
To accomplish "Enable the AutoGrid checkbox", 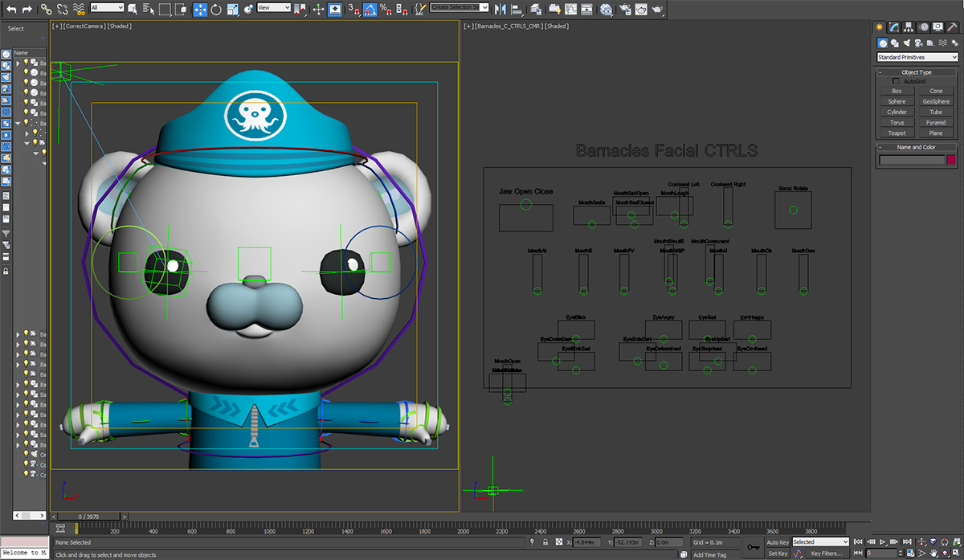I will click(x=896, y=81).
